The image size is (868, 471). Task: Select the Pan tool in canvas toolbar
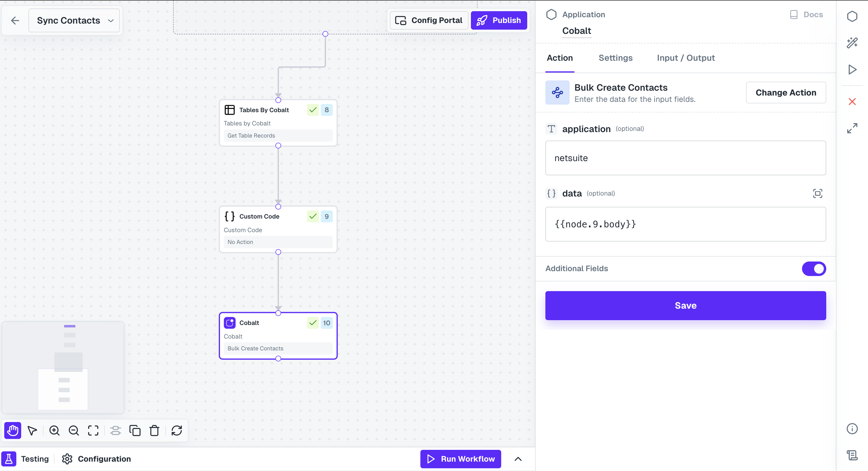(x=12, y=430)
